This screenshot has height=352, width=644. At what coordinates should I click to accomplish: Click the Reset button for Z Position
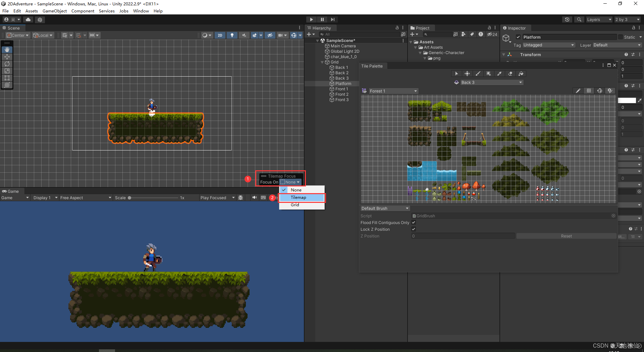tap(566, 236)
